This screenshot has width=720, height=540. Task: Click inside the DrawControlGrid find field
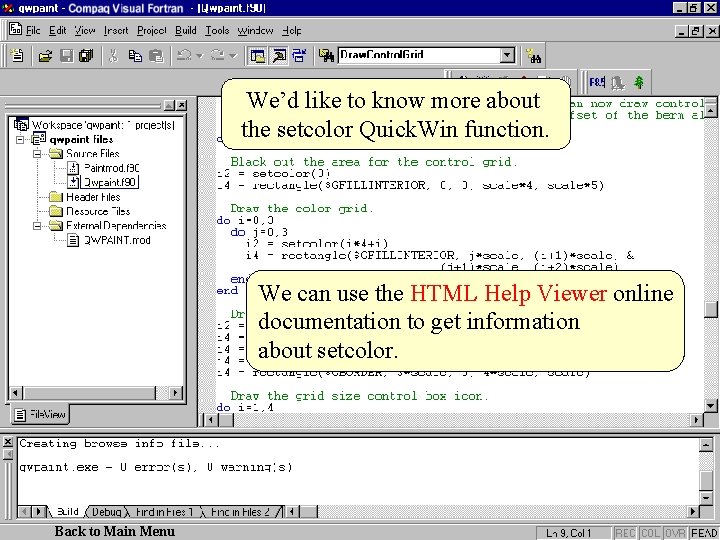tap(419, 56)
